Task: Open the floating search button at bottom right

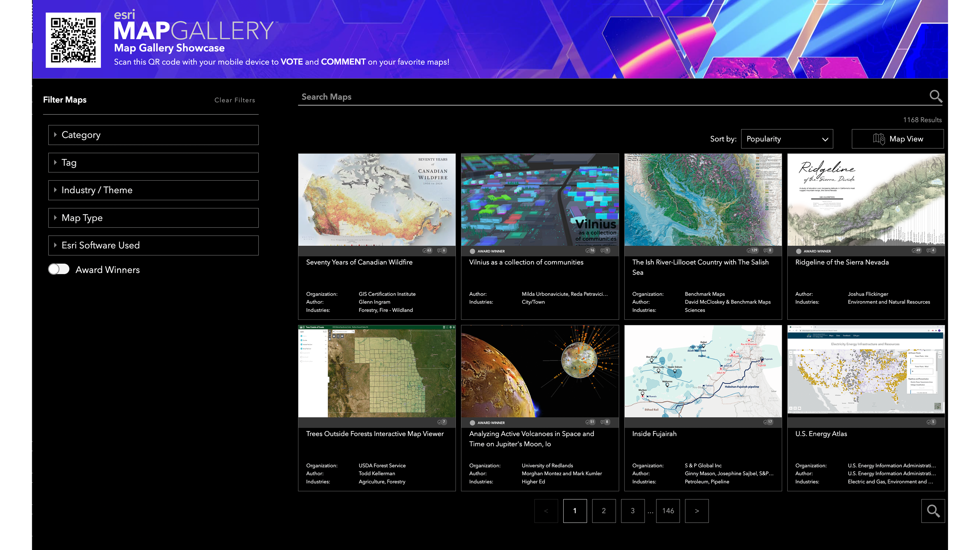Action: (x=933, y=511)
